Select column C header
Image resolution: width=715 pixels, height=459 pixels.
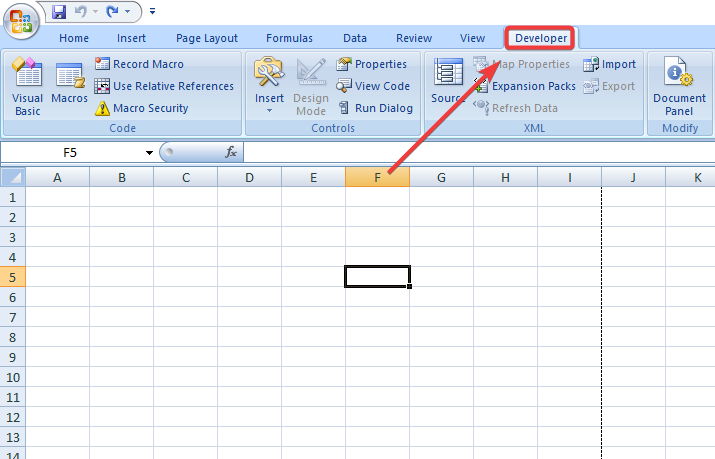[x=186, y=177]
